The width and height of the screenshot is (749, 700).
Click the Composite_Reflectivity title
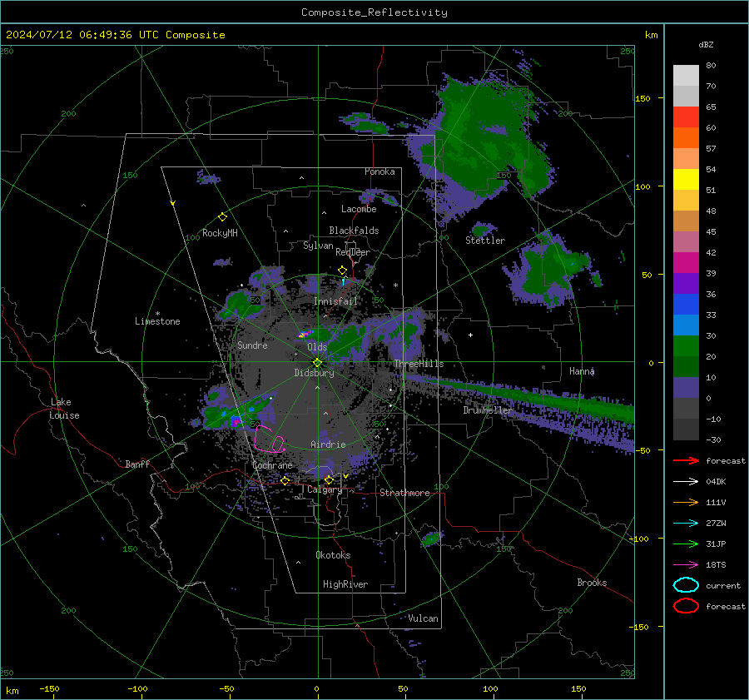coord(374,12)
